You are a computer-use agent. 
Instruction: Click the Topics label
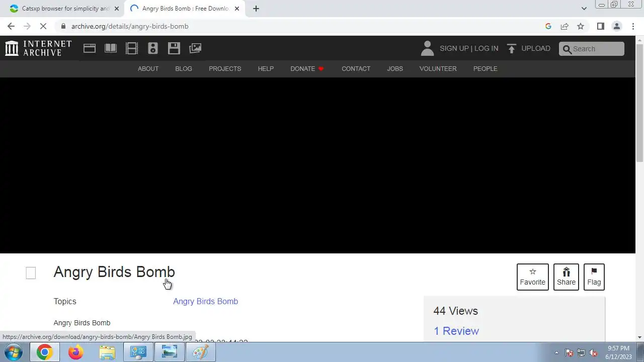(65, 301)
